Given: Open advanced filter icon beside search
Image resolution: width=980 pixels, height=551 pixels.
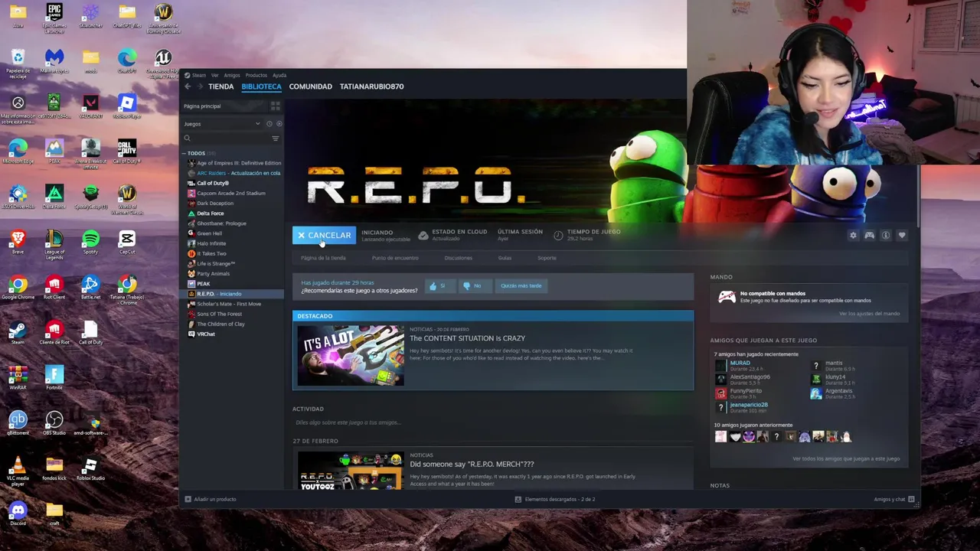Looking at the screenshot, I should (275, 139).
